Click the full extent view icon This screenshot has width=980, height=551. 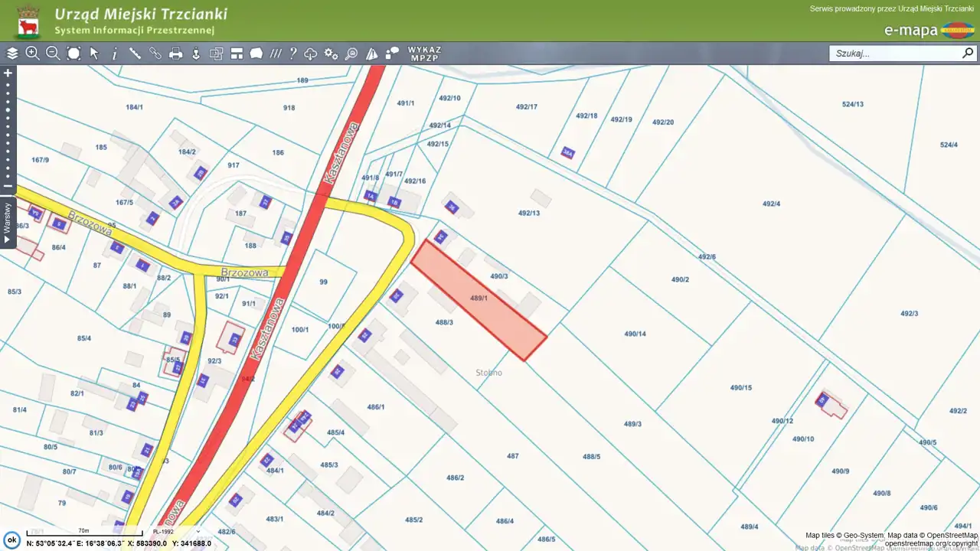pos(73,54)
